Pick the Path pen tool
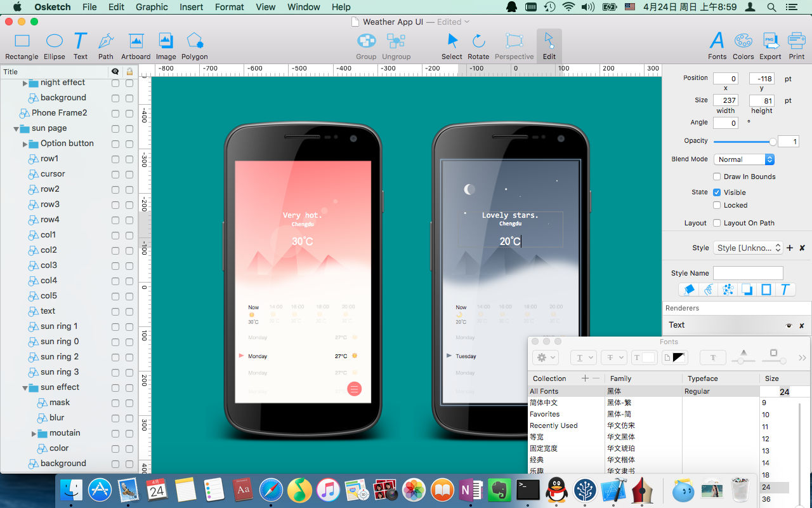The width and height of the screenshot is (812, 508). [x=106, y=46]
